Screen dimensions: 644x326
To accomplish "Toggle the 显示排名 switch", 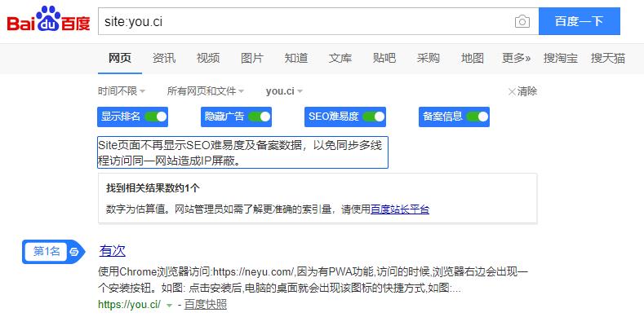I will [156, 117].
